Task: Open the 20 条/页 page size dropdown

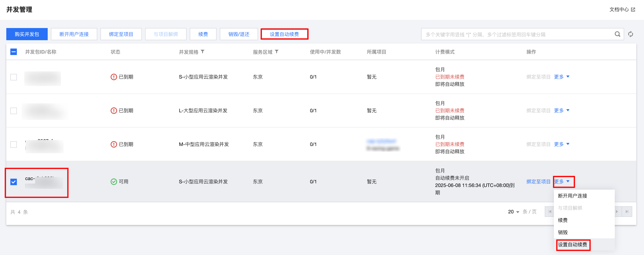Action: tap(513, 212)
